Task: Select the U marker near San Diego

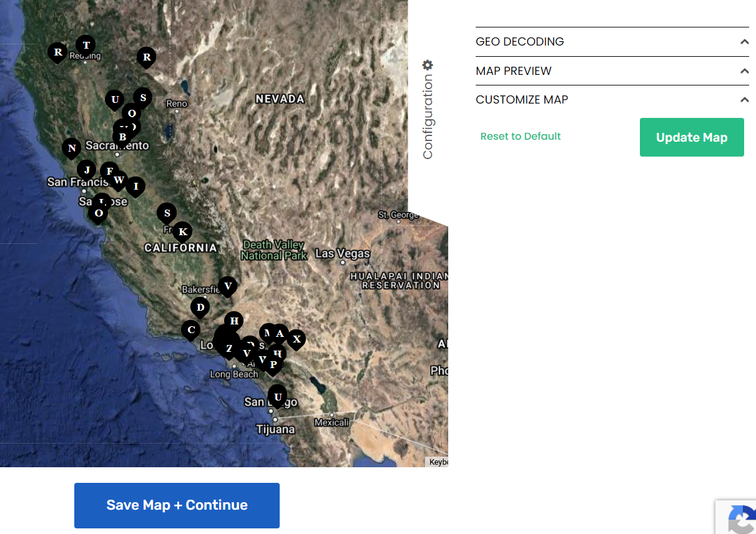Action: pos(277,396)
